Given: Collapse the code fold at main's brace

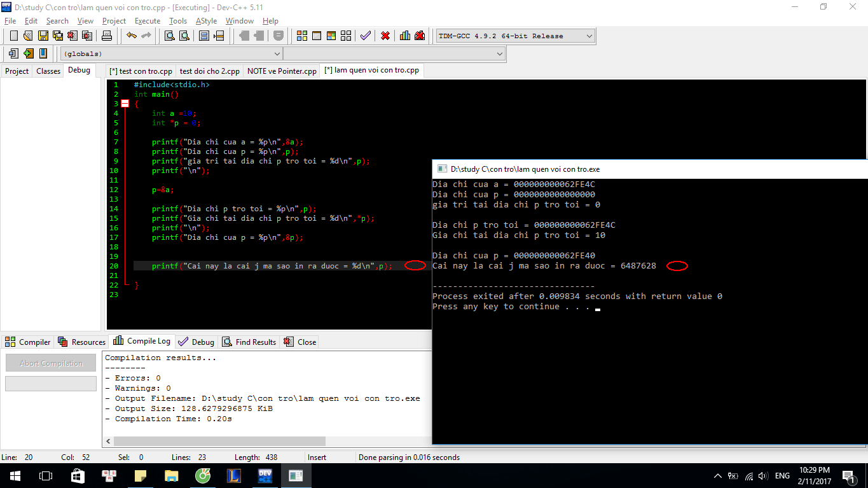Looking at the screenshot, I should 125,104.
